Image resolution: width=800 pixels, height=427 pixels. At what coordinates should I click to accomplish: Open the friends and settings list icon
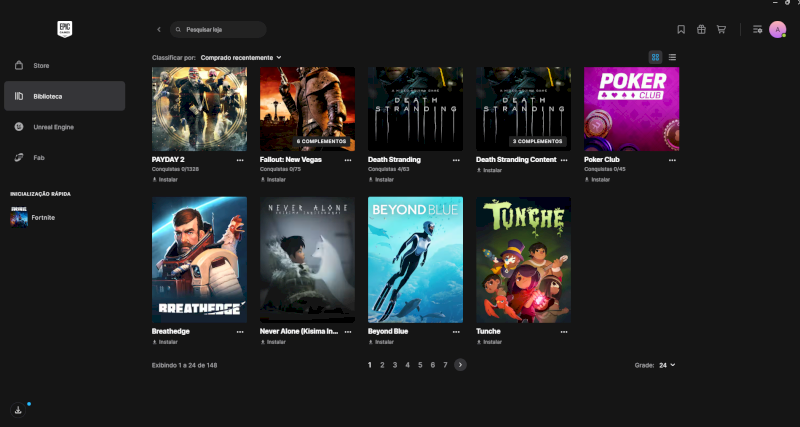[x=758, y=30]
